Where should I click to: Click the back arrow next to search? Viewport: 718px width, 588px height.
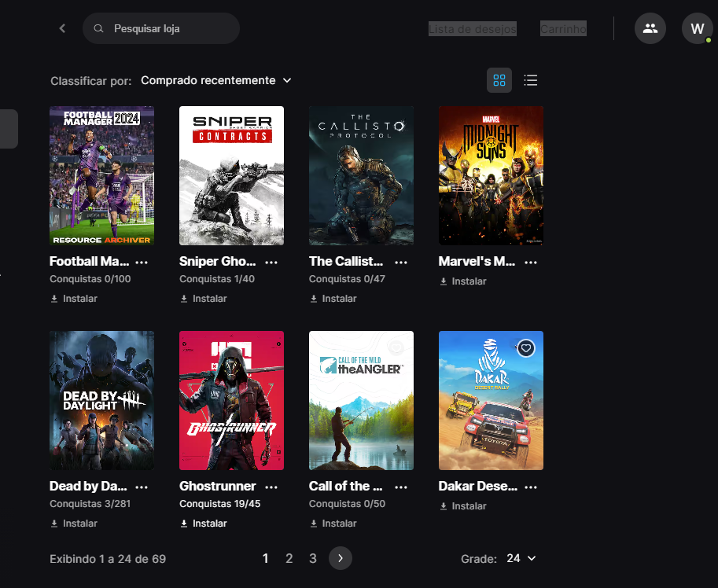(62, 28)
